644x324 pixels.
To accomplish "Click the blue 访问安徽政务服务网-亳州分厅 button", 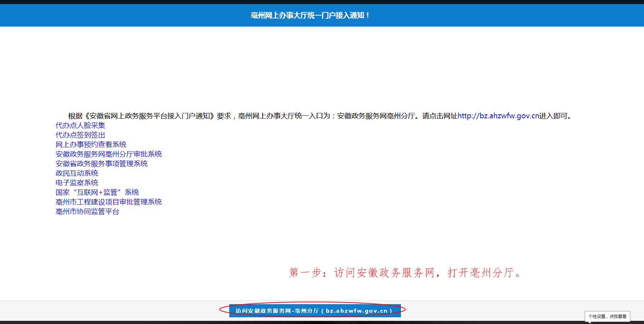I will [315, 311].
